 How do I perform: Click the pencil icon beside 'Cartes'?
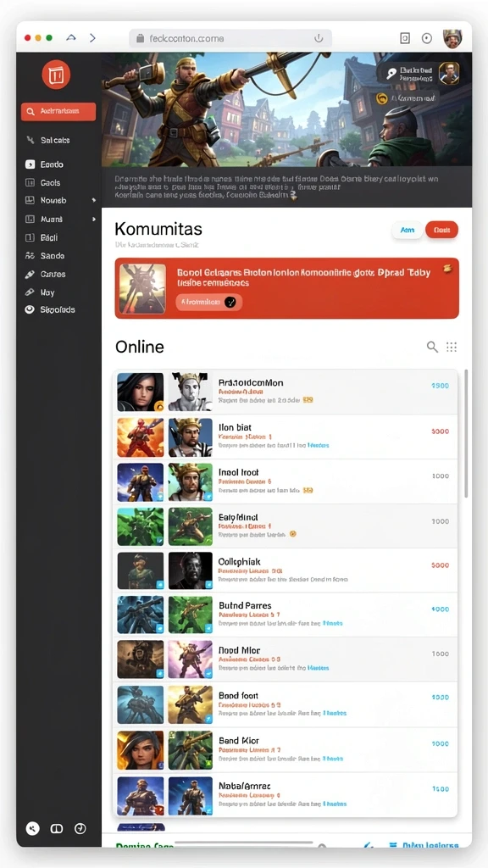[x=30, y=274]
